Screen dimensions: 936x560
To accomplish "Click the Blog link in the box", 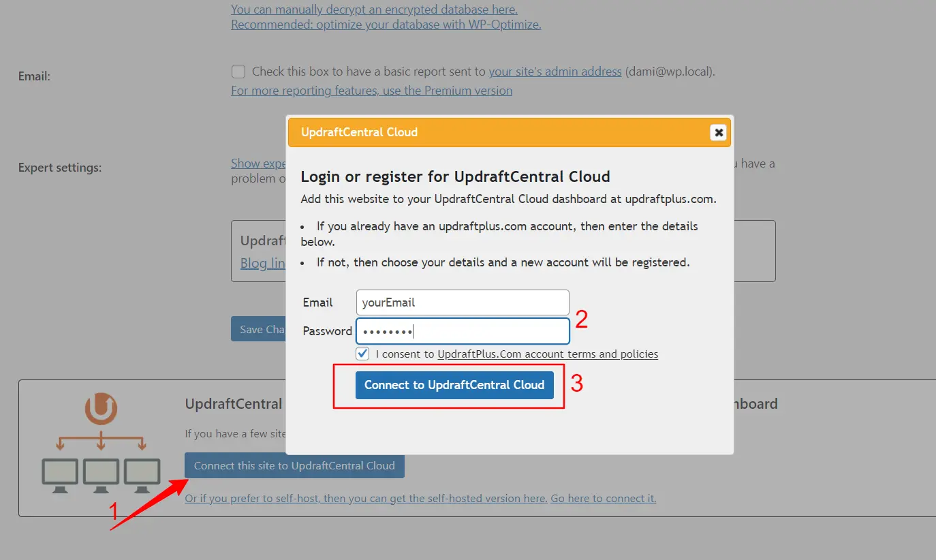I will pyautogui.click(x=263, y=263).
